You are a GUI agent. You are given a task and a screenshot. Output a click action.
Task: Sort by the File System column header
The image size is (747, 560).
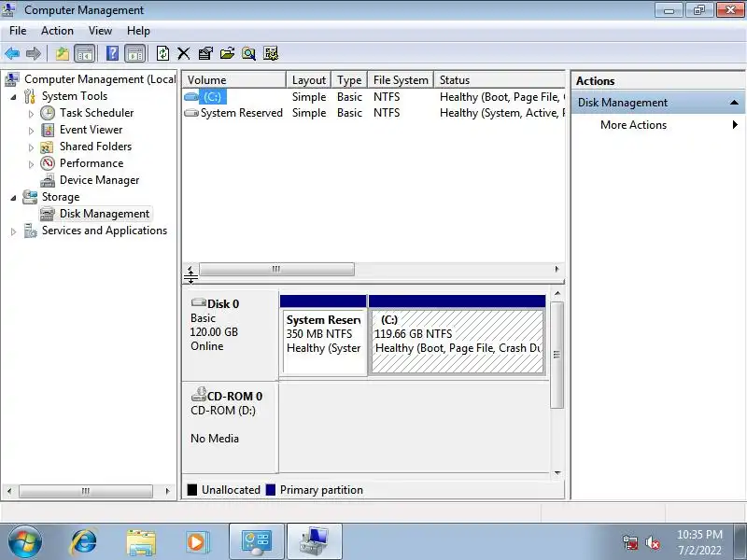click(401, 80)
